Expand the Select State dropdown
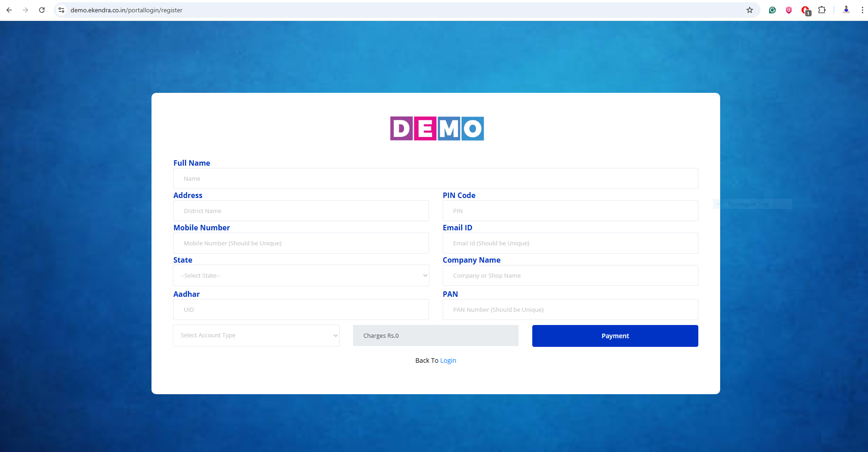 click(301, 276)
